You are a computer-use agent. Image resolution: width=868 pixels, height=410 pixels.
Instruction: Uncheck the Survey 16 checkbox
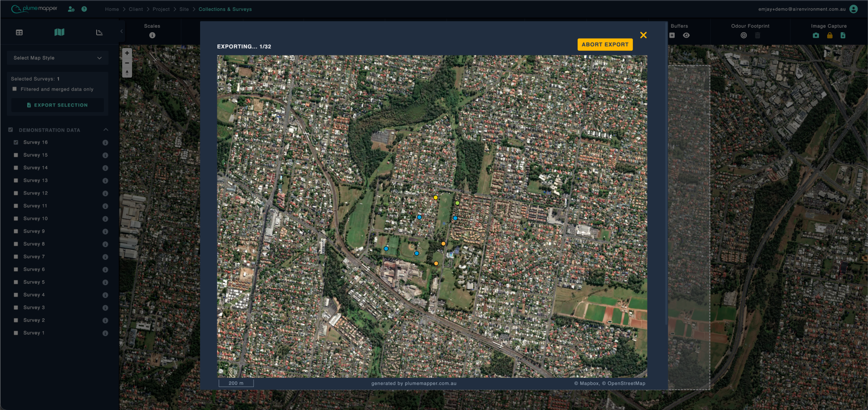tap(16, 142)
